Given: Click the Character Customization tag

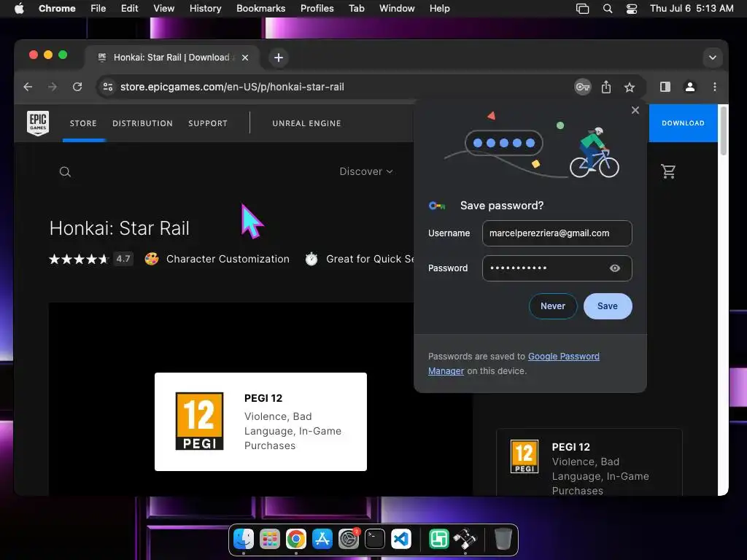Looking at the screenshot, I should tap(228, 259).
